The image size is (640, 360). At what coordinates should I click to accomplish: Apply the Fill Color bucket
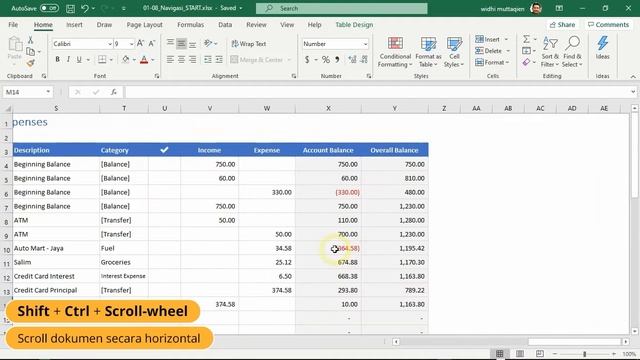coord(126,60)
